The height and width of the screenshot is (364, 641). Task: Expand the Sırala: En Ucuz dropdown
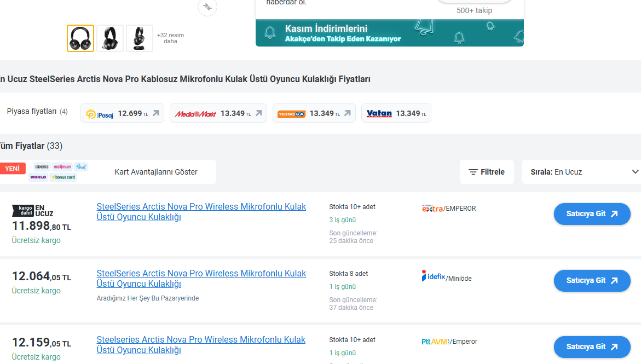(582, 172)
